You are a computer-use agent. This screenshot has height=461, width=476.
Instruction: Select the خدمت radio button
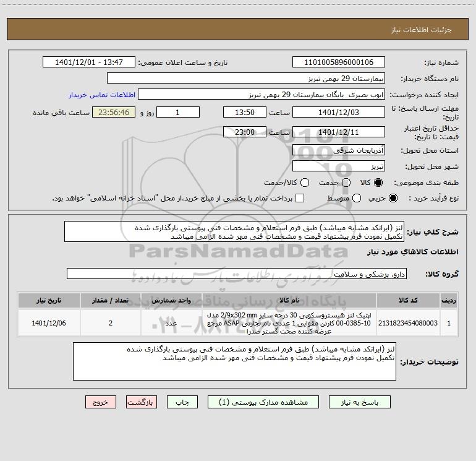pyautogui.click(x=346, y=183)
